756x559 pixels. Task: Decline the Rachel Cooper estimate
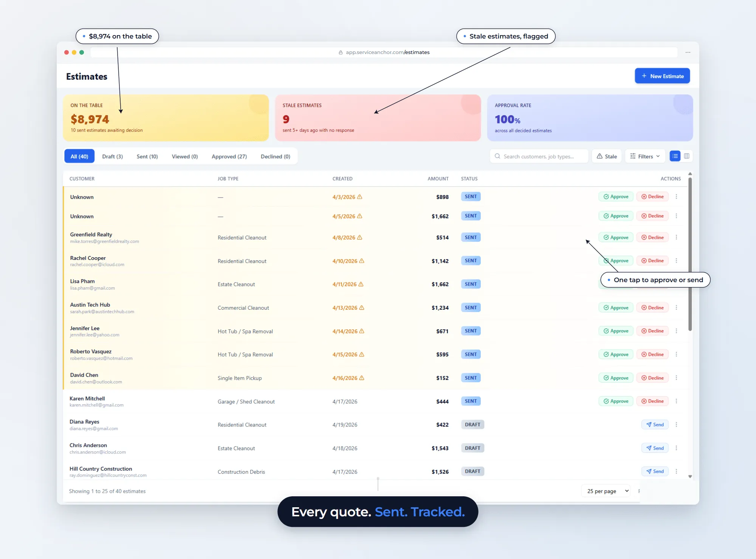652,261
